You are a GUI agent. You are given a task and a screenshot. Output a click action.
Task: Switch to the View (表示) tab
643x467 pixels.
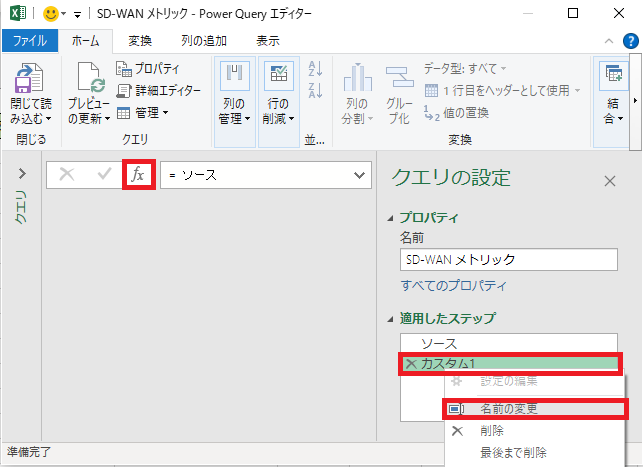click(268, 41)
